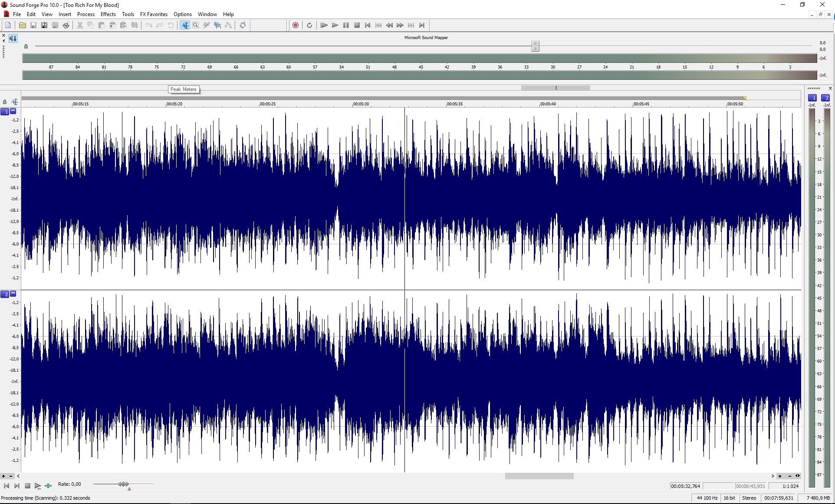Click the Peak Meters label

point(183,89)
